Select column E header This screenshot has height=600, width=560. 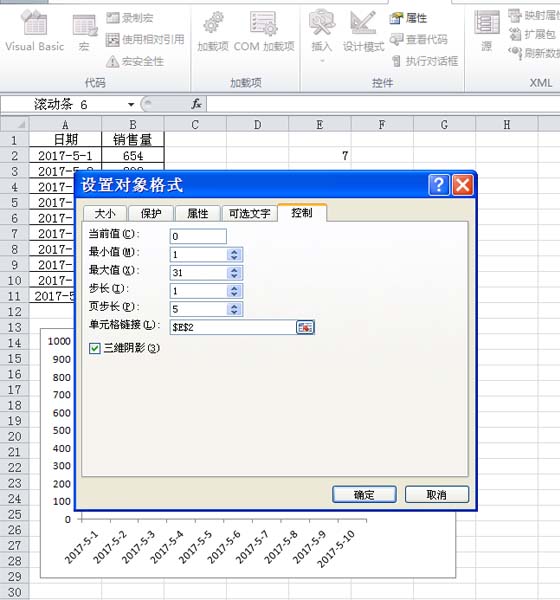(x=320, y=125)
